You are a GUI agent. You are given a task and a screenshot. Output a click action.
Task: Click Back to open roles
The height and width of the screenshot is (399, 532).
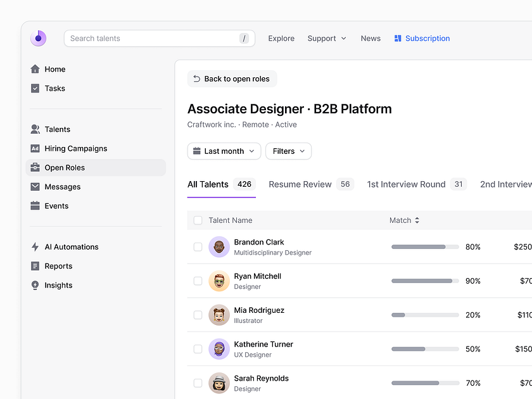tap(232, 79)
